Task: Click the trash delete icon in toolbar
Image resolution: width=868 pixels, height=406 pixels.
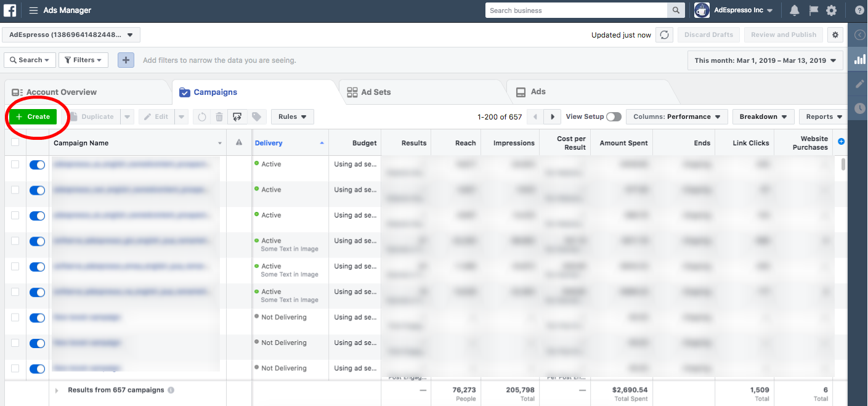Action: (219, 116)
